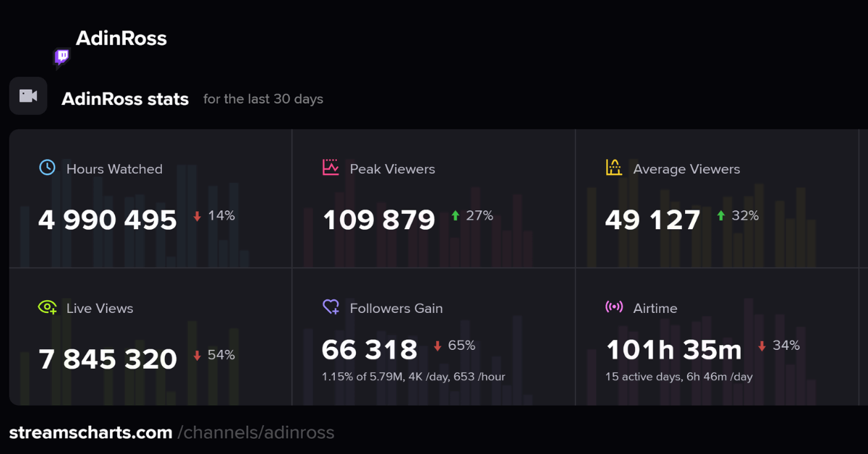The image size is (868, 454).
Task: Click the green 27% increase indicator
Action: 472,215
